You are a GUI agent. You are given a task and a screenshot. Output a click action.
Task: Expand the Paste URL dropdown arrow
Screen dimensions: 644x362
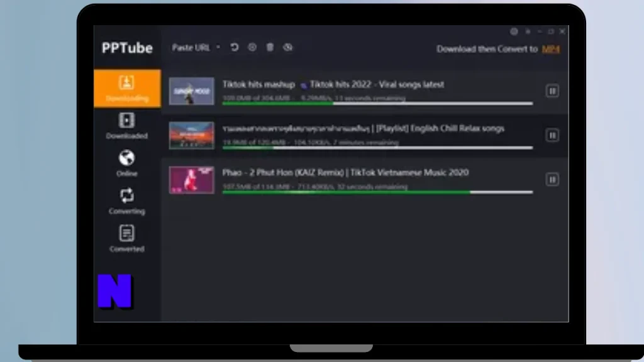218,48
